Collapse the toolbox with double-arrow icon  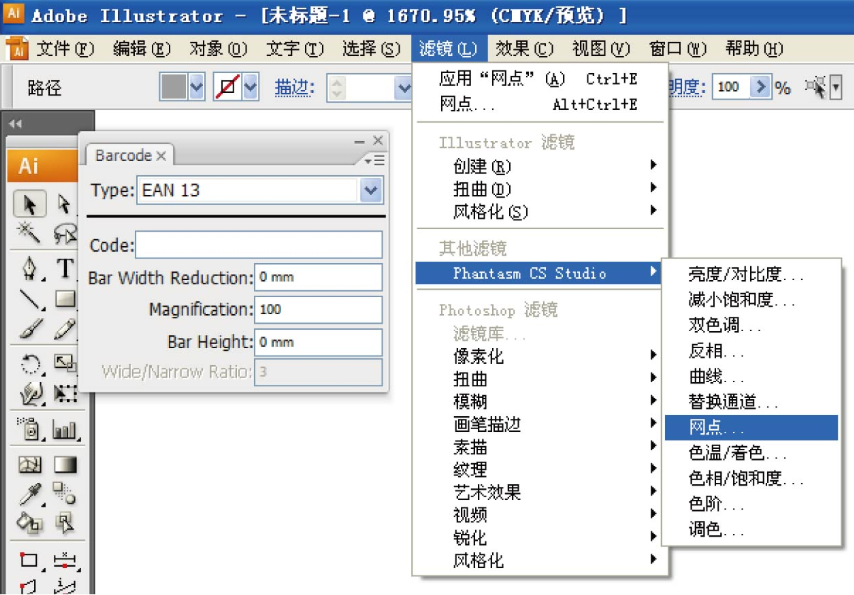click(15, 124)
